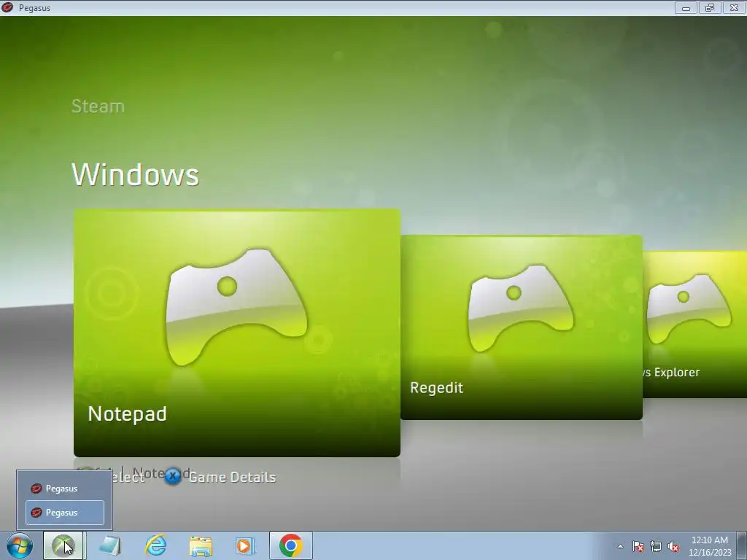The height and width of the screenshot is (560, 747).
Task: Show hidden system tray icons
Action: pos(620,546)
